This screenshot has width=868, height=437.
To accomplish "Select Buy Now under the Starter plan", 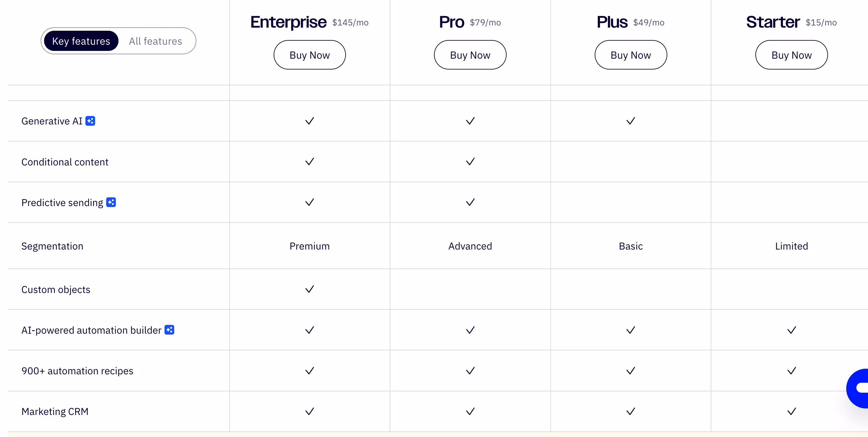I will point(791,55).
